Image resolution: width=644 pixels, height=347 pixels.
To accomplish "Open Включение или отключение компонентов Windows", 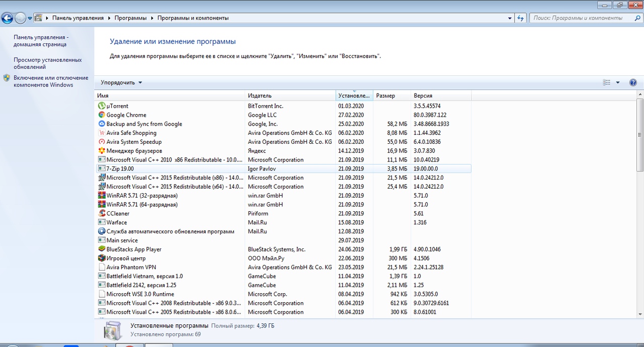I will pos(51,81).
